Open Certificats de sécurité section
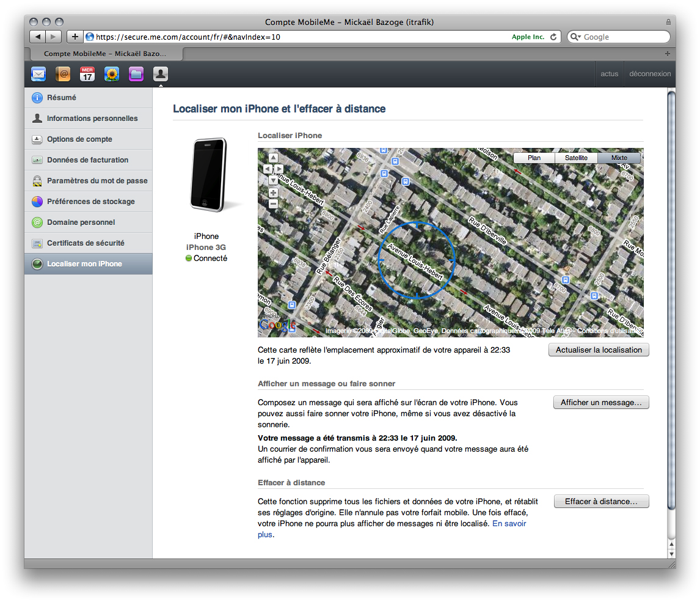700x602 pixels. tap(89, 243)
